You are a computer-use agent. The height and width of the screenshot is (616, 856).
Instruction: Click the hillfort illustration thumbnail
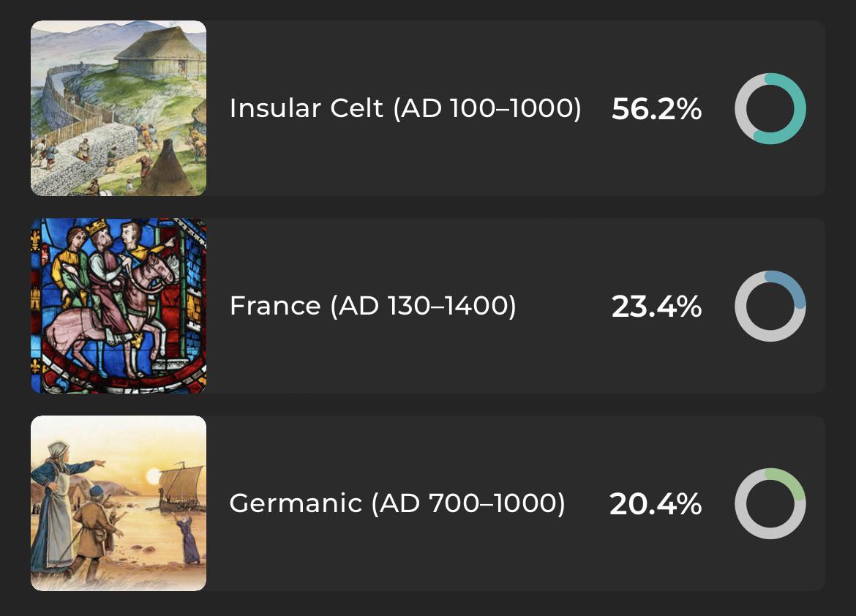(118, 109)
